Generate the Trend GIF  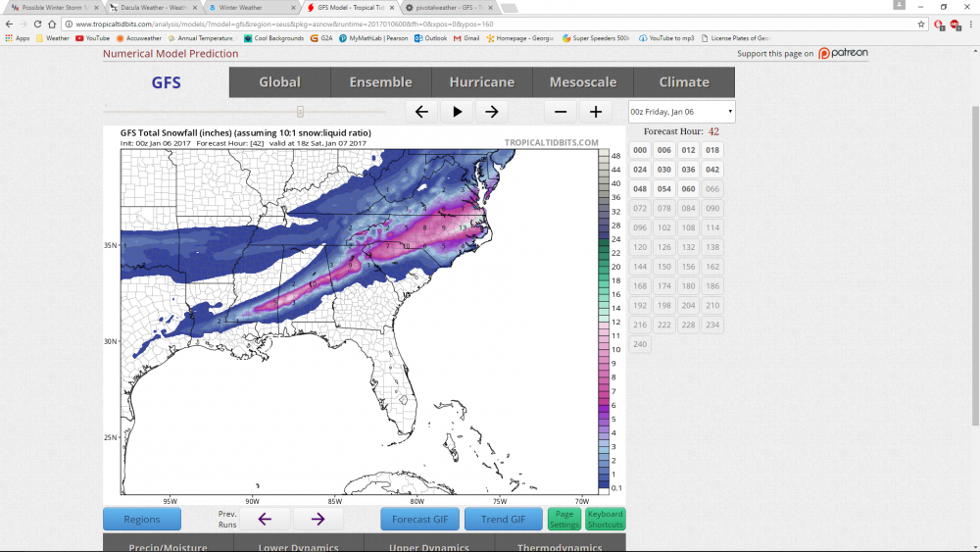[503, 519]
